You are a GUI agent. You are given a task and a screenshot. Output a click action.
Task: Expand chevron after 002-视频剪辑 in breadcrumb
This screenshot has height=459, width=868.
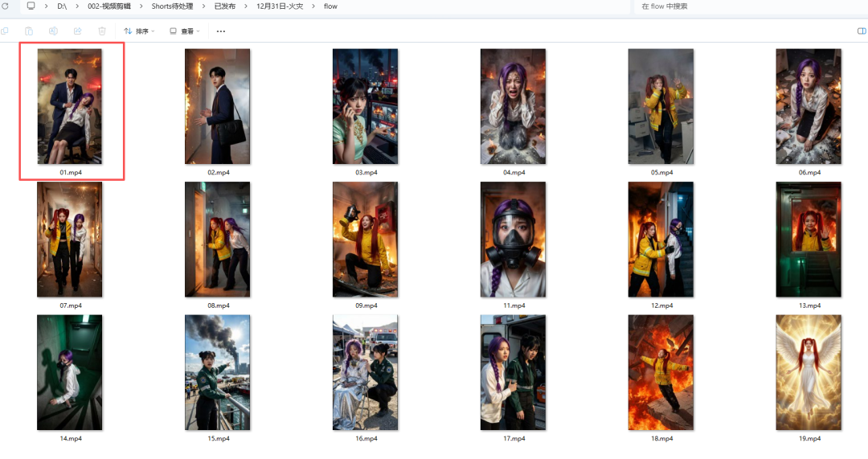(x=141, y=6)
